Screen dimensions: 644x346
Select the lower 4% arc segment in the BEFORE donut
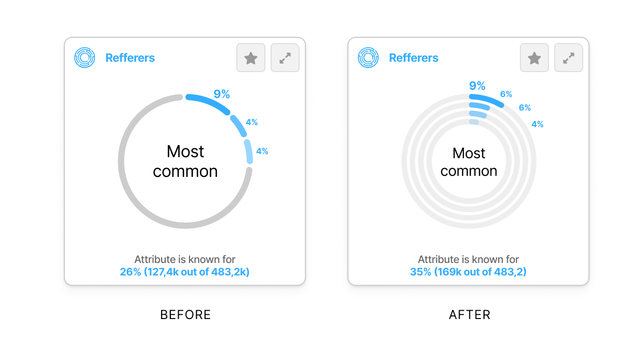pos(249,151)
